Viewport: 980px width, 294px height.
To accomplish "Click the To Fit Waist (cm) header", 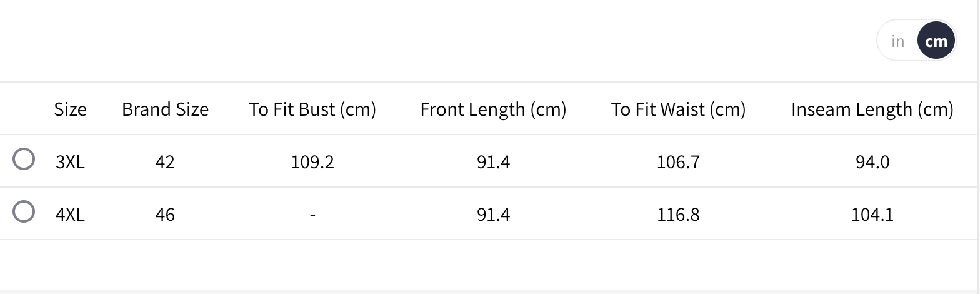I will tap(678, 109).
